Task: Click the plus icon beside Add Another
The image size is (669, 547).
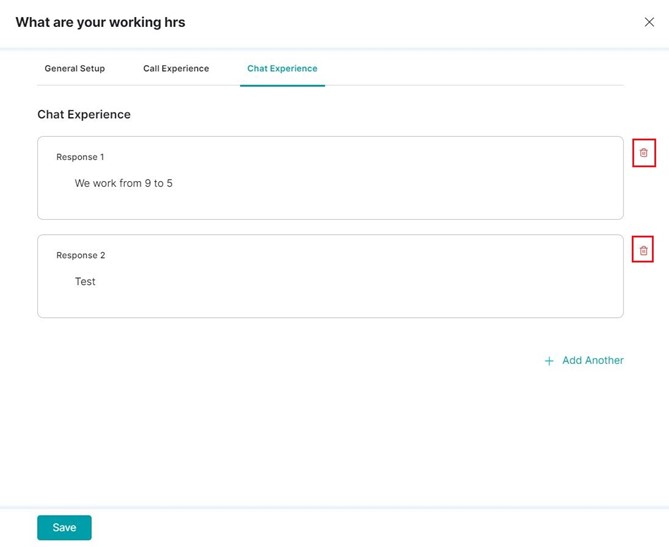Action: (549, 361)
